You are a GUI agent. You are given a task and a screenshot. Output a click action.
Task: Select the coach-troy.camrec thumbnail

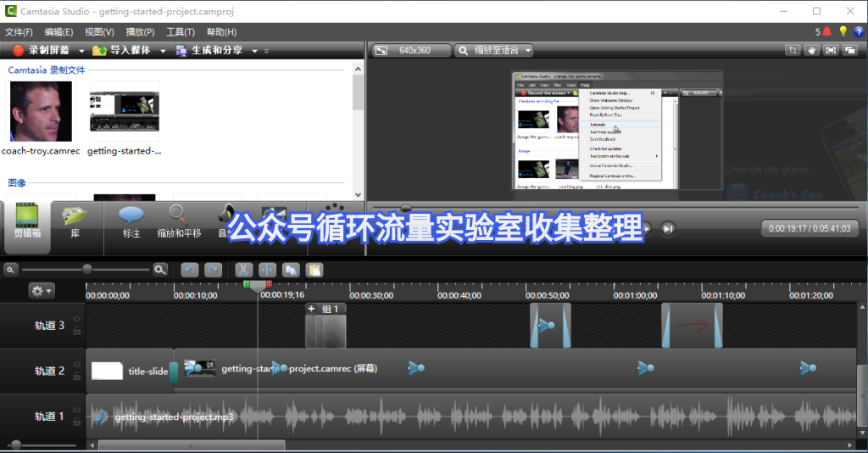pyautogui.click(x=41, y=111)
